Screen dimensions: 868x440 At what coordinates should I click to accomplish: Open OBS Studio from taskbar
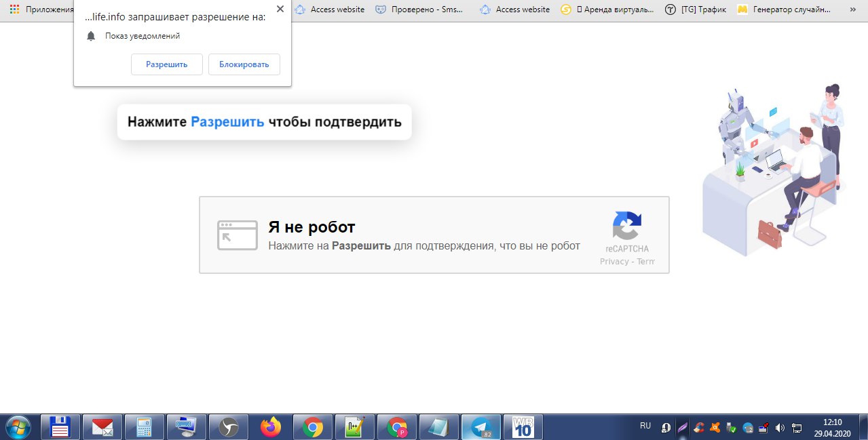(229, 428)
